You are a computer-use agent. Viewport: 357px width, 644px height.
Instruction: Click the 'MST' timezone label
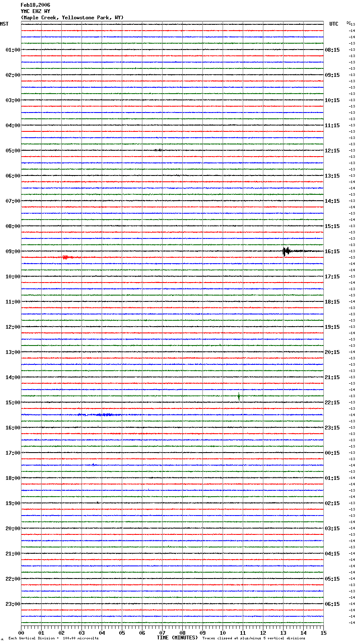(x=4, y=24)
